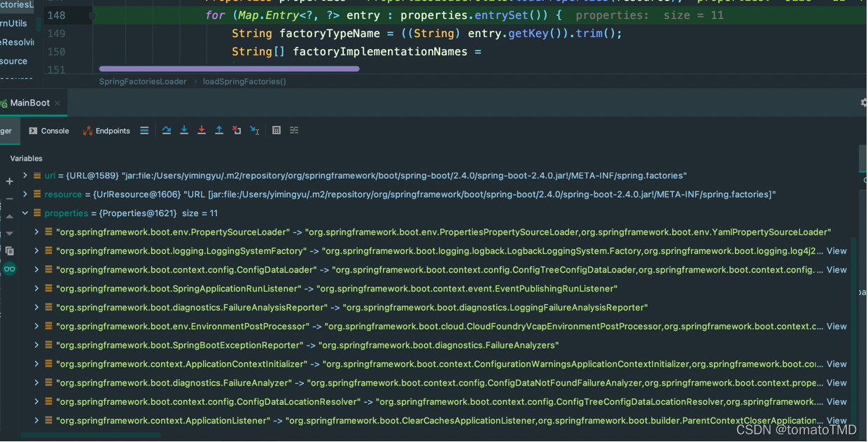The image size is (868, 442).
Task: Open the Endpoints tab
Action: pos(106,131)
